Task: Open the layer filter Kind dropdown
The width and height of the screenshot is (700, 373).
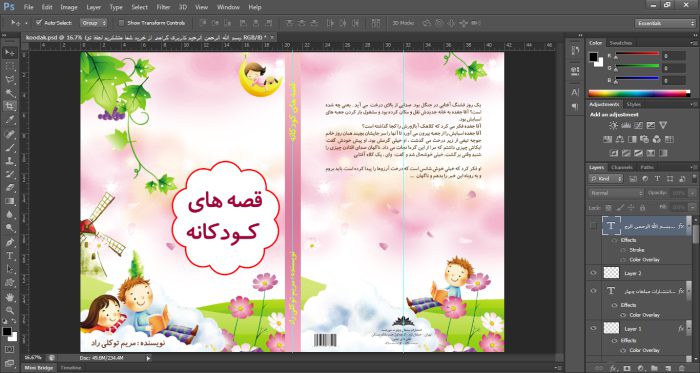Action: (606, 179)
